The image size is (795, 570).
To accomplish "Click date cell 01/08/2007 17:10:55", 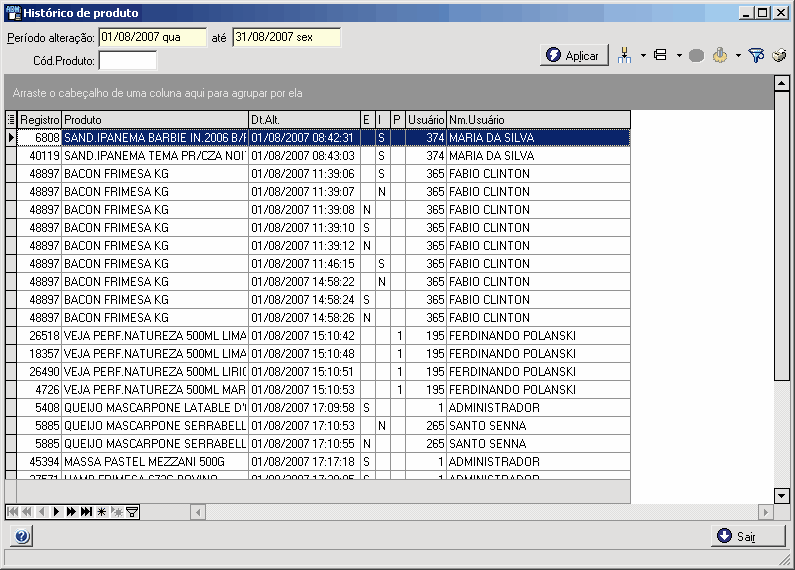I will coord(304,444).
